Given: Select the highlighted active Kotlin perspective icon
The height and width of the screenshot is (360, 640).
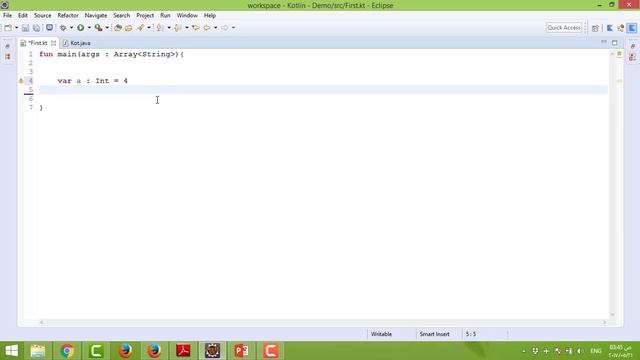Looking at the screenshot, I should (632, 28).
